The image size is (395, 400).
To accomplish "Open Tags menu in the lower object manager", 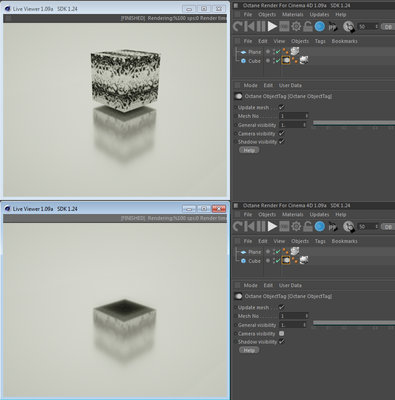I will point(320,241).
